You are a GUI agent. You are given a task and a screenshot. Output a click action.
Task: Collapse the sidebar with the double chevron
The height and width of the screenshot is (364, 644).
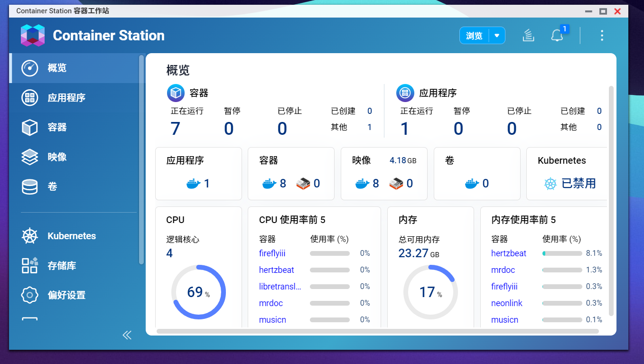click(x=127, y=335)
